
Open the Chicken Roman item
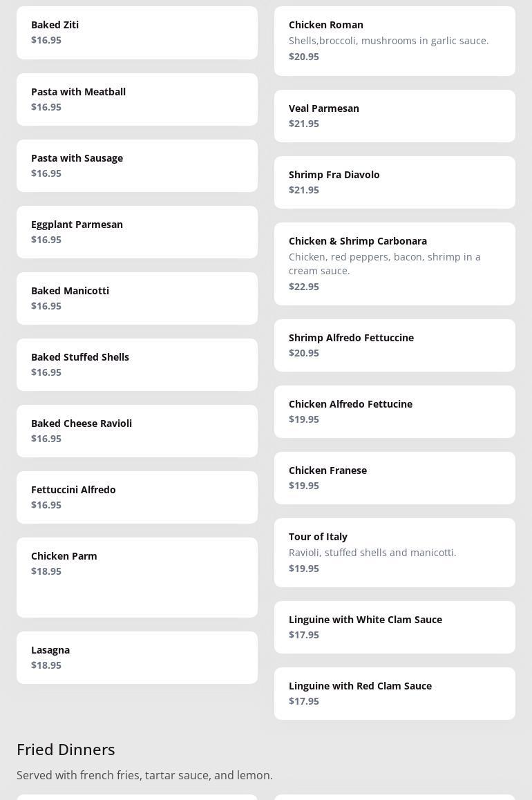pos(395,41)
